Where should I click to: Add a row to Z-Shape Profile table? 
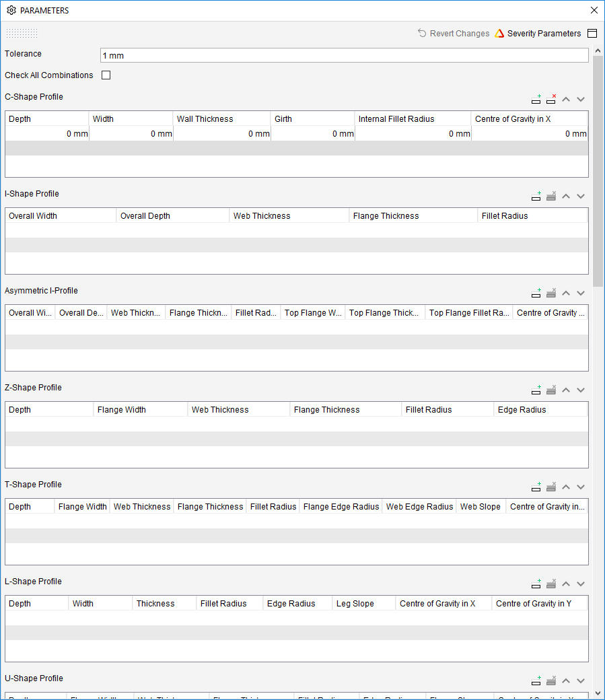pyautogui.click(x=536, y=390)
